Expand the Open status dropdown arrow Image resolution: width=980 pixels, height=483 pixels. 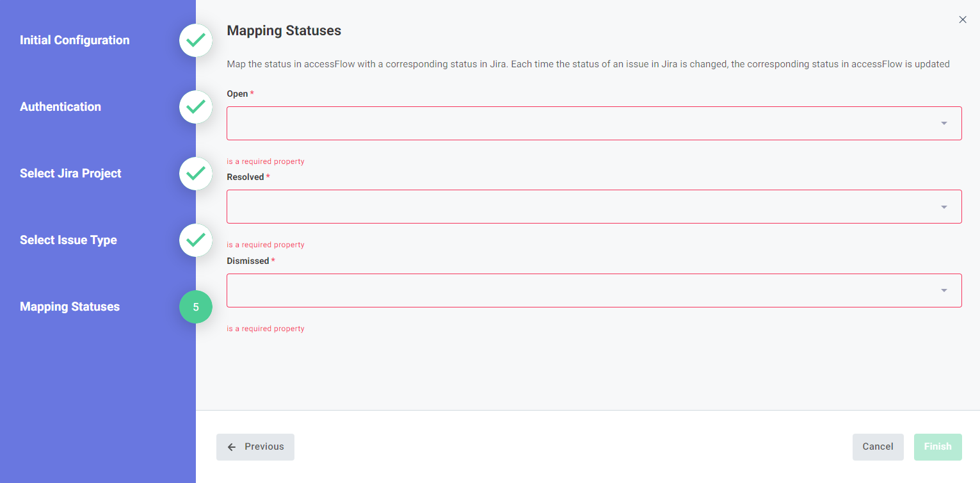click(944, 123)
